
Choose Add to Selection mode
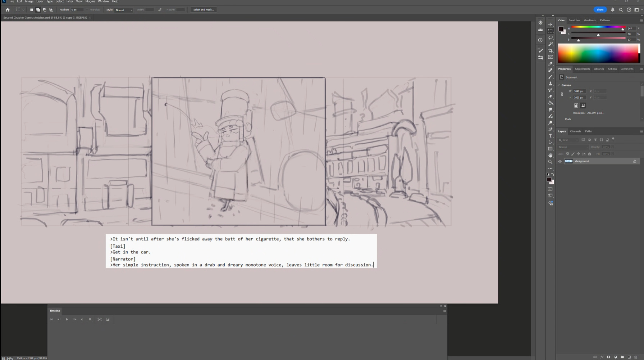pyautogui.click(x=38, y=10)
